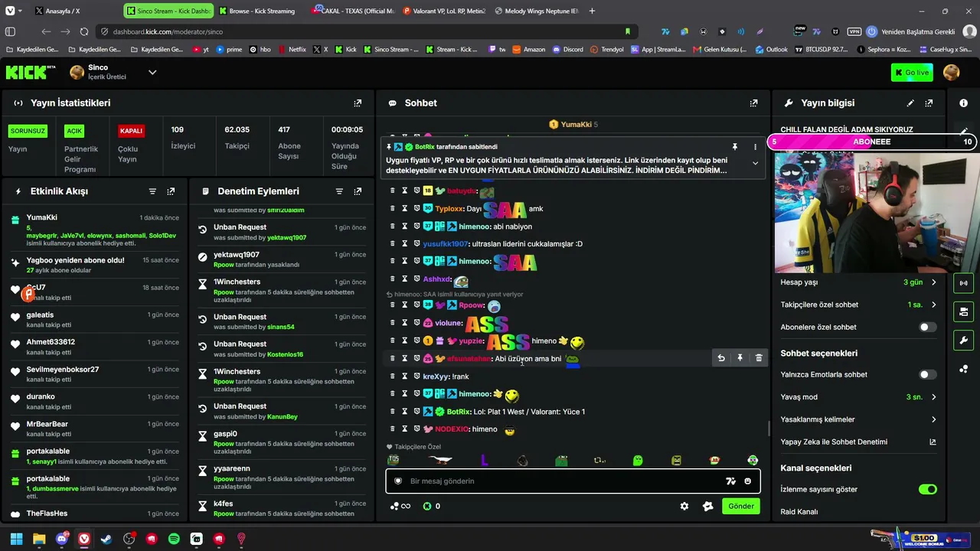Open Etkinlik Akışı filter options
Viewport: 980px width, 551px height.
tap(152, 191)
